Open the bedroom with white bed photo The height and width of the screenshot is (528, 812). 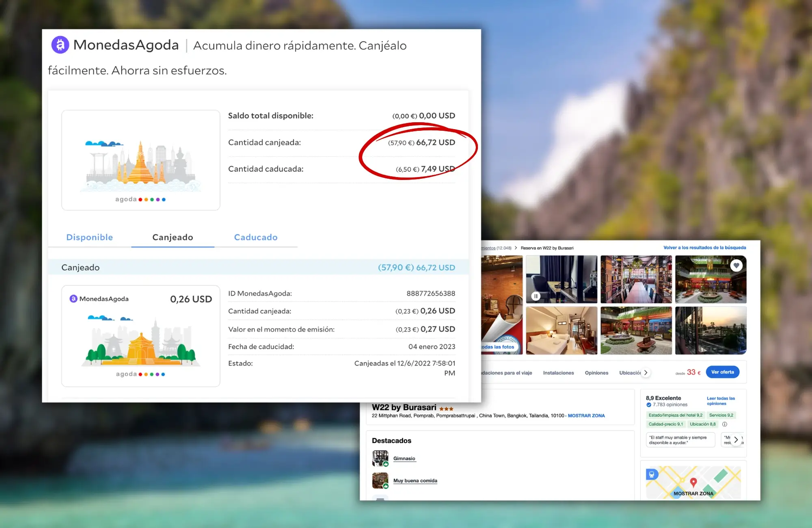click(561, 330)
